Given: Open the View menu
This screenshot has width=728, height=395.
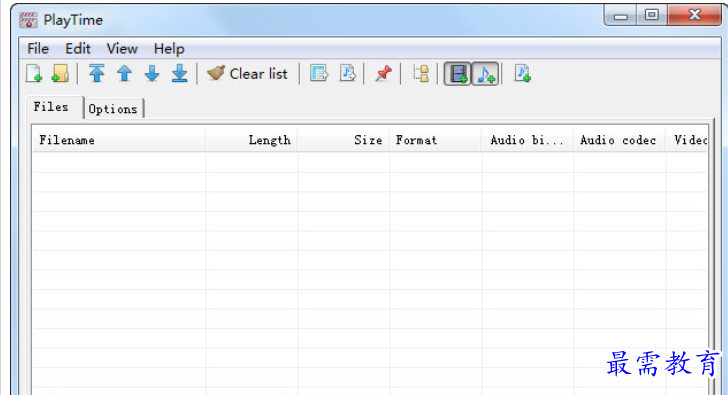Looking at the screenshot, I should (x=122, y=49).
